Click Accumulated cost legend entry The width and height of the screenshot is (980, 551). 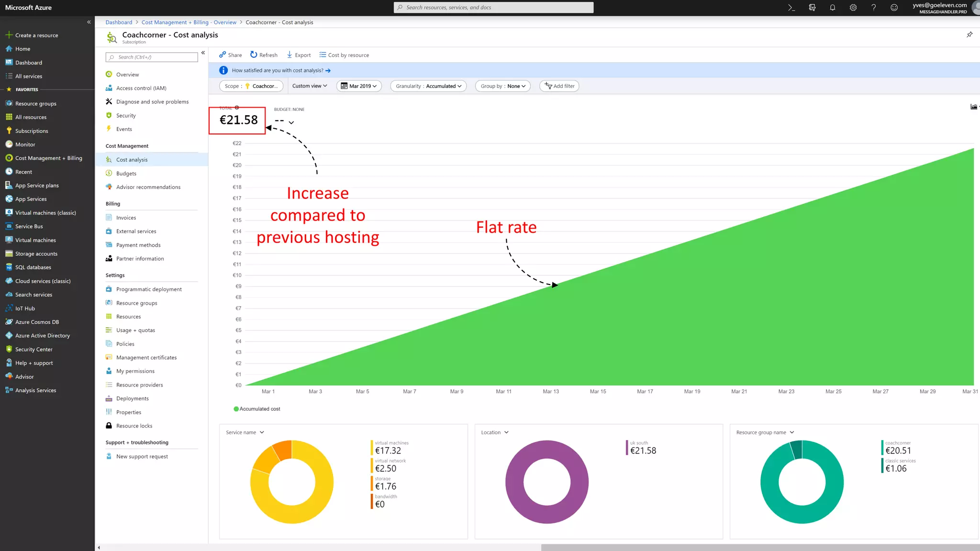[256, 409]
